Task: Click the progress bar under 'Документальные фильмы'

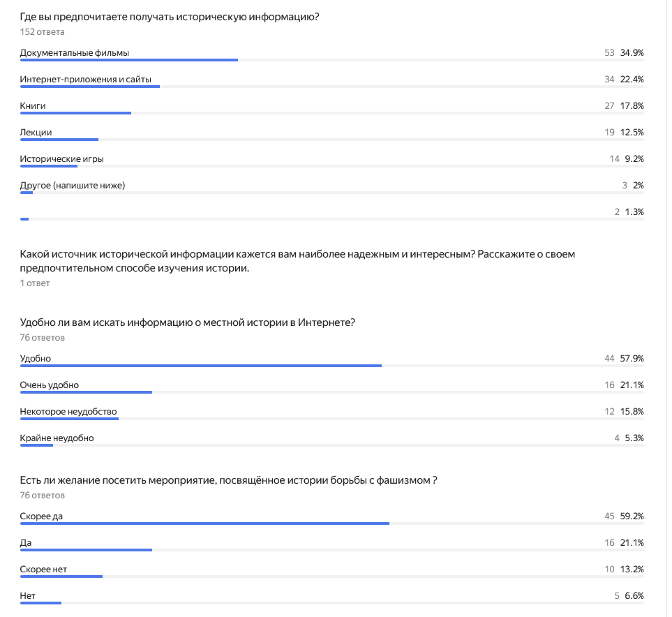Action: coord(129,61)
